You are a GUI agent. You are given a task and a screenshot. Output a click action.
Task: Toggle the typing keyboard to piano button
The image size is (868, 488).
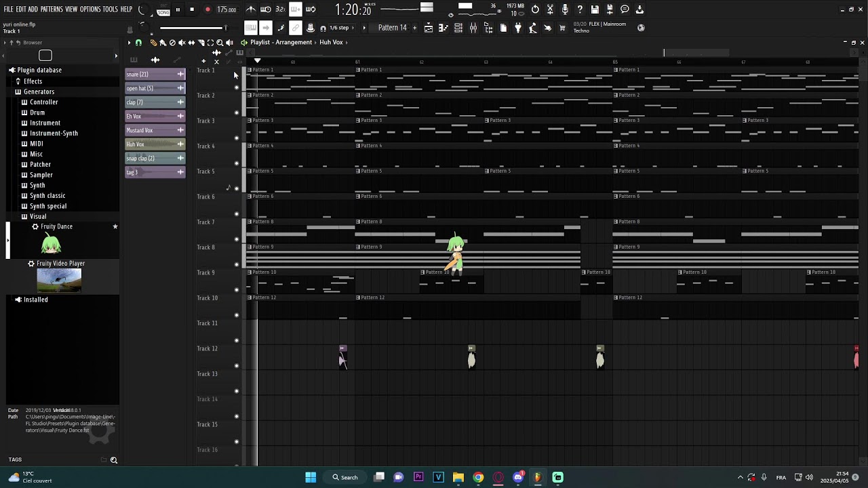(251, 28)
